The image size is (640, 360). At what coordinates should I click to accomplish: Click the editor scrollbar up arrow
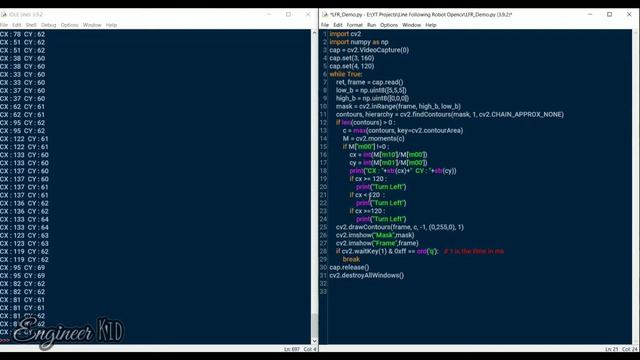point(636,33)
